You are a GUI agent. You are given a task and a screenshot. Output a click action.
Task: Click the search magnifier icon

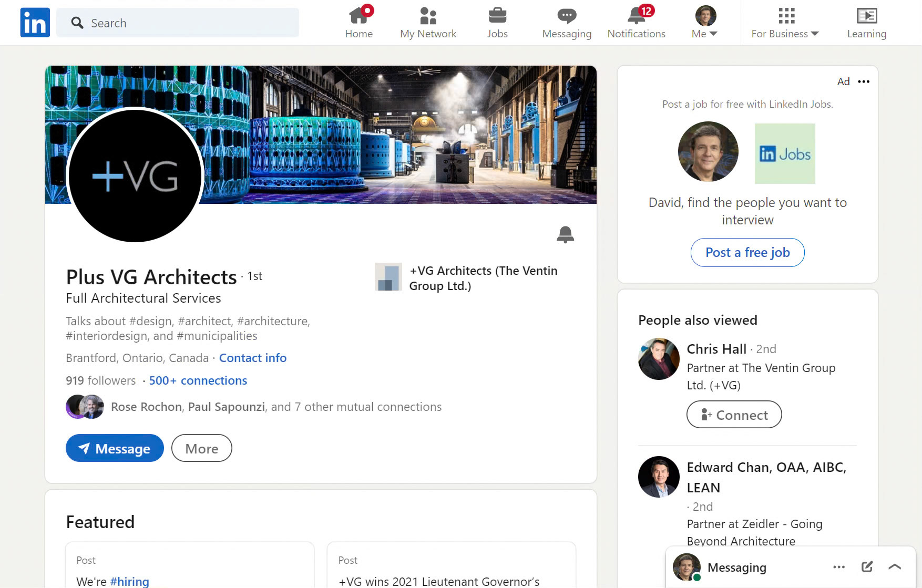point(77,23)
